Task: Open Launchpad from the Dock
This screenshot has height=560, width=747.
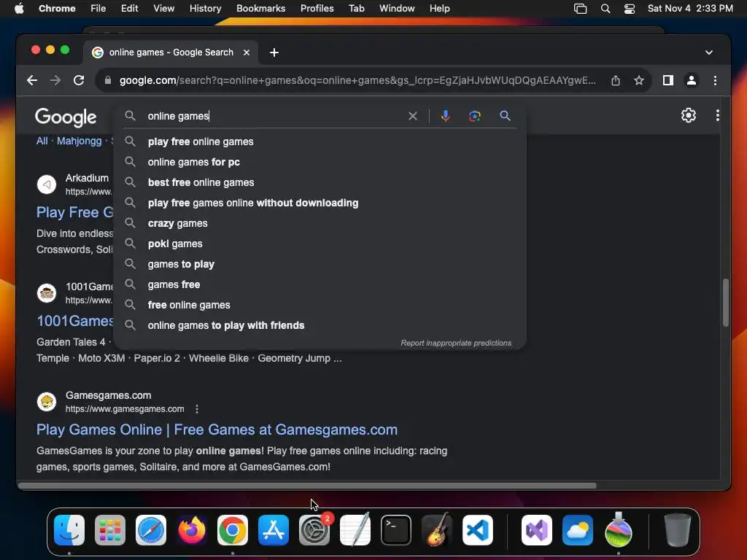Action: [x=110, y=530]
